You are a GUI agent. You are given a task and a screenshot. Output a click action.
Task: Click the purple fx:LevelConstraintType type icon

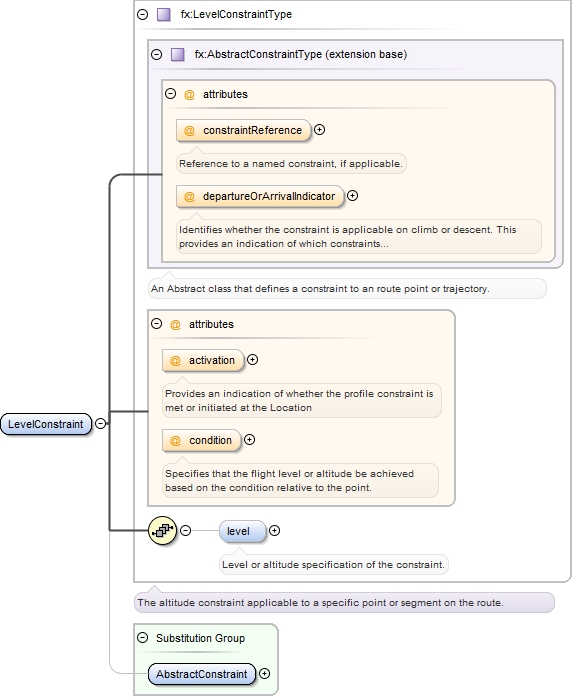[x=164, y=15]
